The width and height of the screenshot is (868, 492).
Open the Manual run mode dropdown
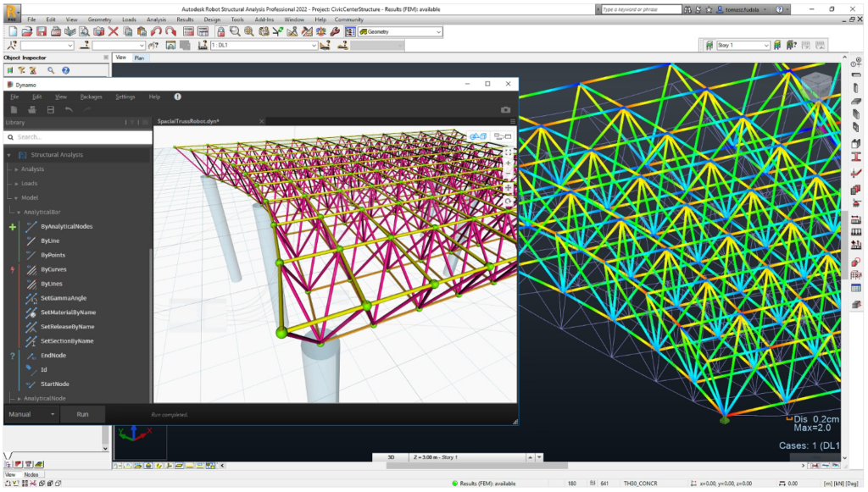click(53, 414)
